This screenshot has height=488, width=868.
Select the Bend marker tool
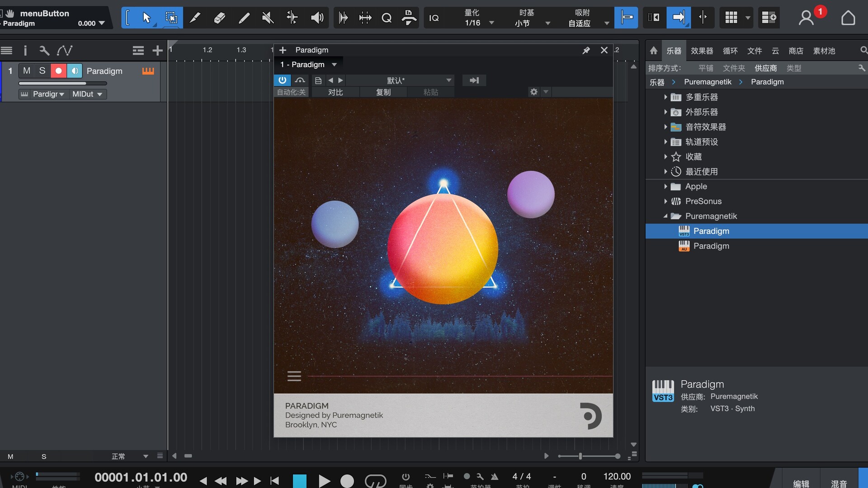click(x=292, y=18)
